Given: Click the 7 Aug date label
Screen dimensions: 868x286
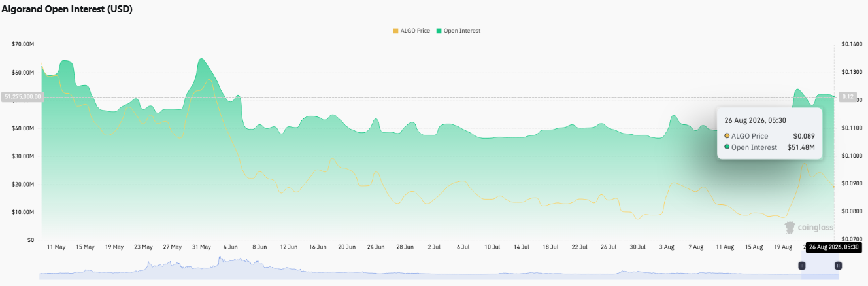Looking at the screenshot, I should (x=695, y=247).
